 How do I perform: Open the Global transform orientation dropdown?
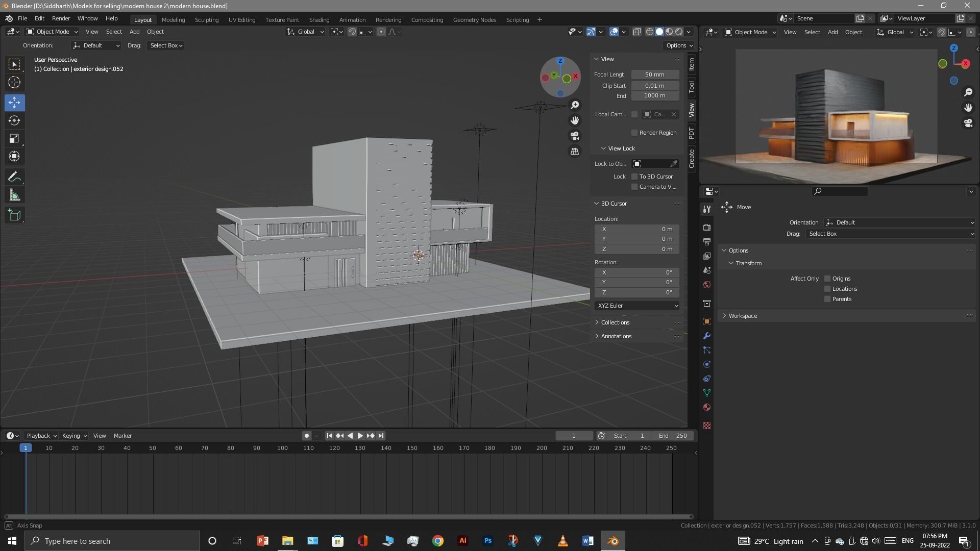305,32
